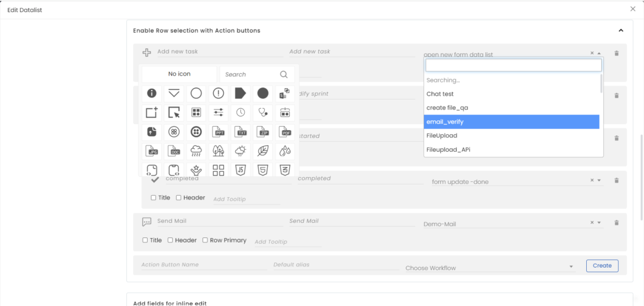Image resolution: width=644 pixels, height=306 pixels.
Task: Tick the Title checkbox in Send Mail row
Action: click(x=146, y=240)
